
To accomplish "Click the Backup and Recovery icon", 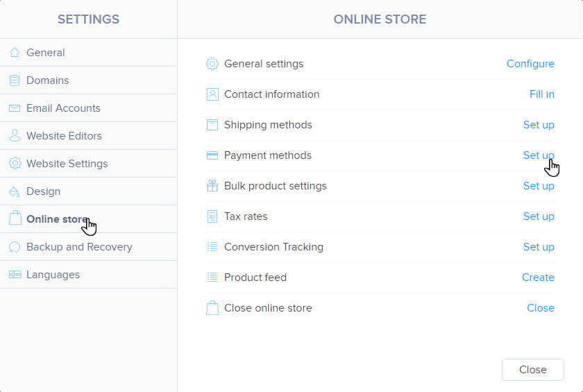I will pos(15,247).
